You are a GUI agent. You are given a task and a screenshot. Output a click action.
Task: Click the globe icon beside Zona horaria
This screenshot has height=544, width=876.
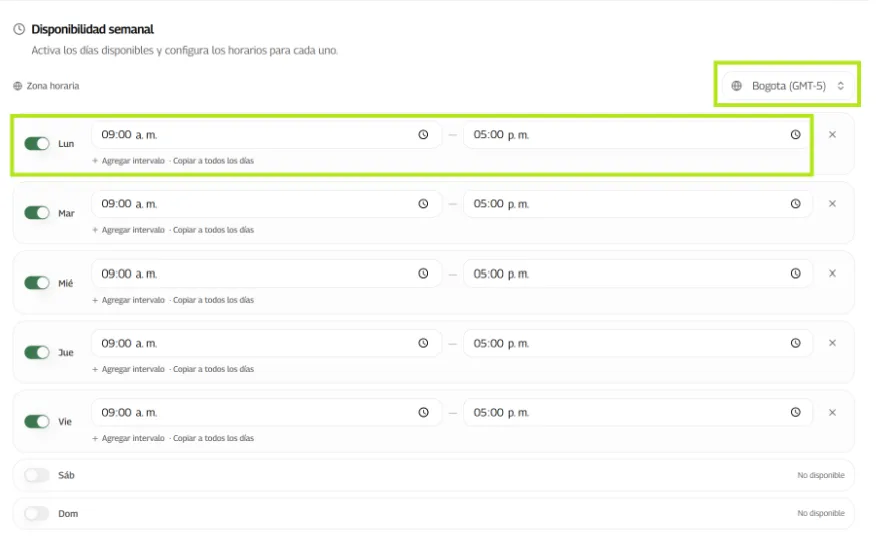(18, 87)
